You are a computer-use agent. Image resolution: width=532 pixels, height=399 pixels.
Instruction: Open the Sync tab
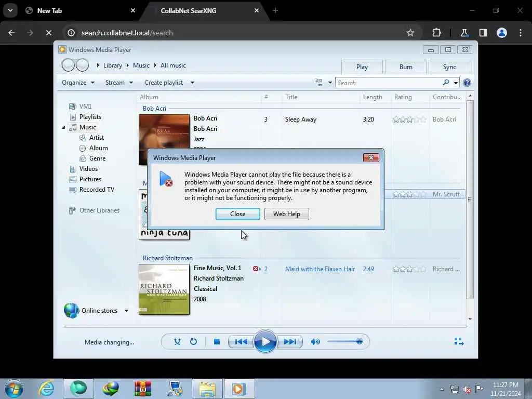(x=449, y=67)
